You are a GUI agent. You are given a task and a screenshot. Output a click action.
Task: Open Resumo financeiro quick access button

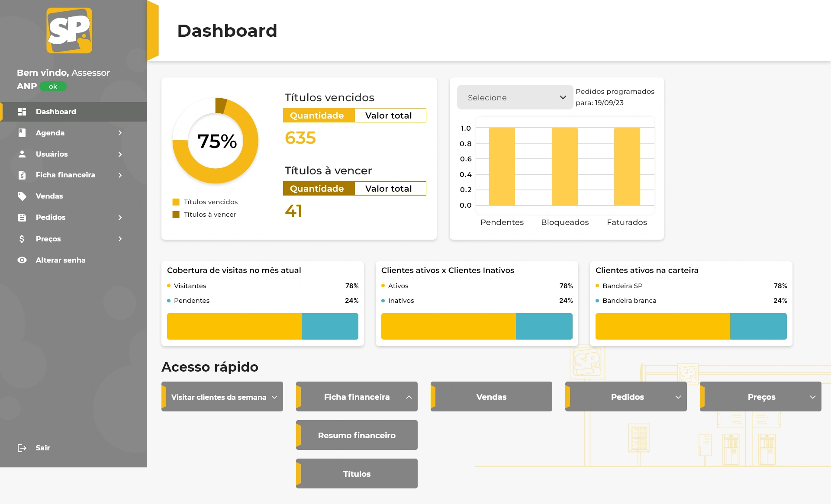pos(357,435)
